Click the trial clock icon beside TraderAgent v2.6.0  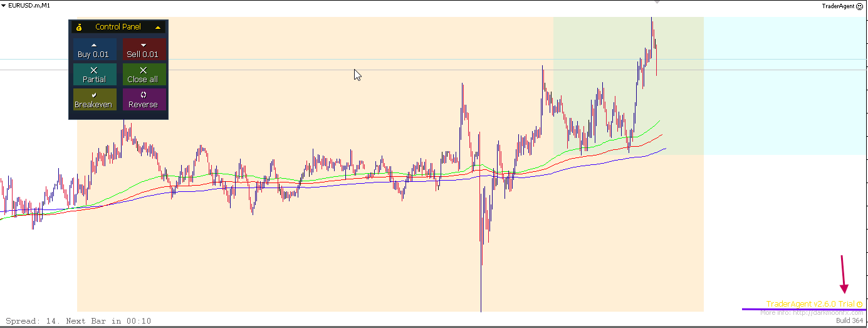pyautogui.click(x=859, y=304)
